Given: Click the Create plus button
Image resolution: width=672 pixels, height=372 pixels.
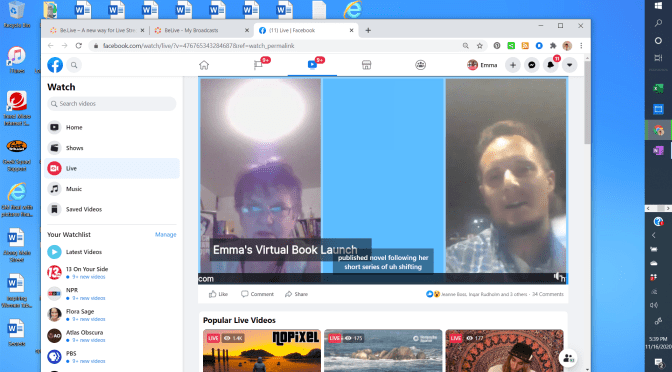Looking at the screenshot, I should click(513, 65).
